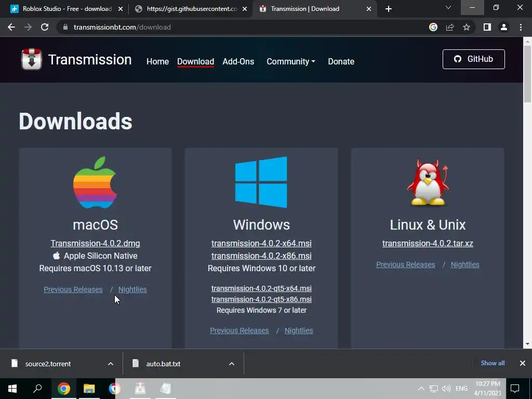Click the Windows logo image
Image resolution: width=532 pixels, height=399 pixels.
point(261,182)
